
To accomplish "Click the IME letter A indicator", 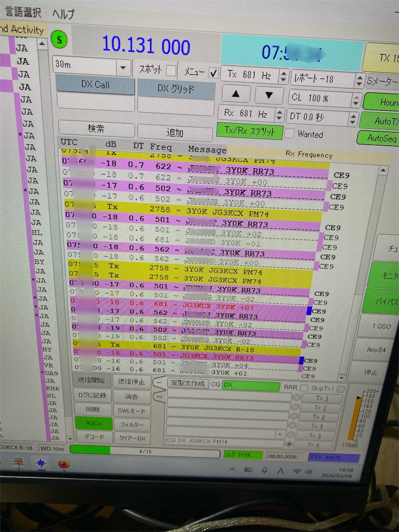I will 281,471.
